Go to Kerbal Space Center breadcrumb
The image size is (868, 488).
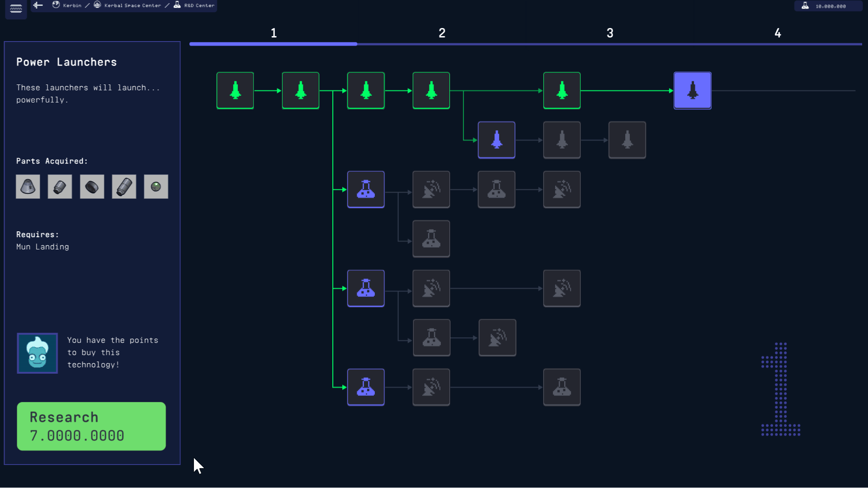[x=127, y=5]
